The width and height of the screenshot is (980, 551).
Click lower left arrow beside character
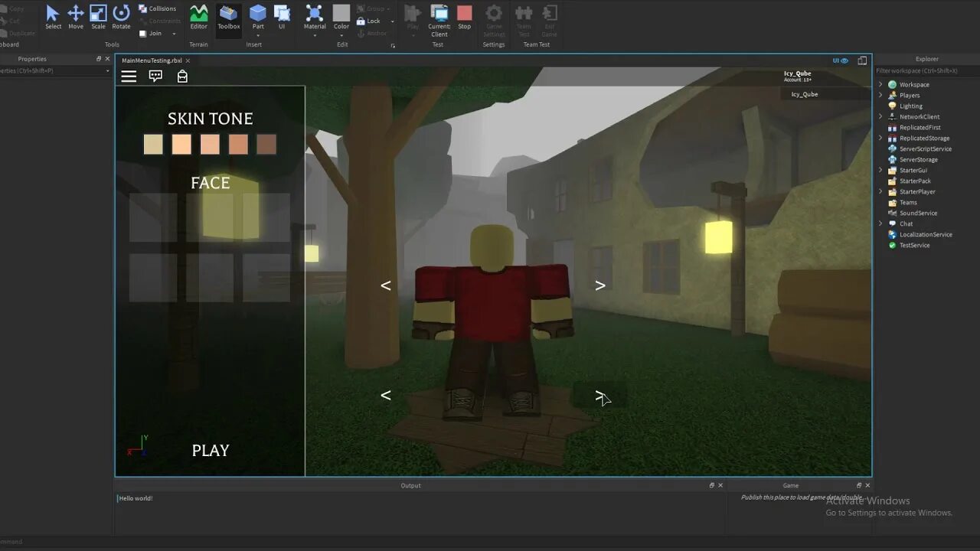386,396
